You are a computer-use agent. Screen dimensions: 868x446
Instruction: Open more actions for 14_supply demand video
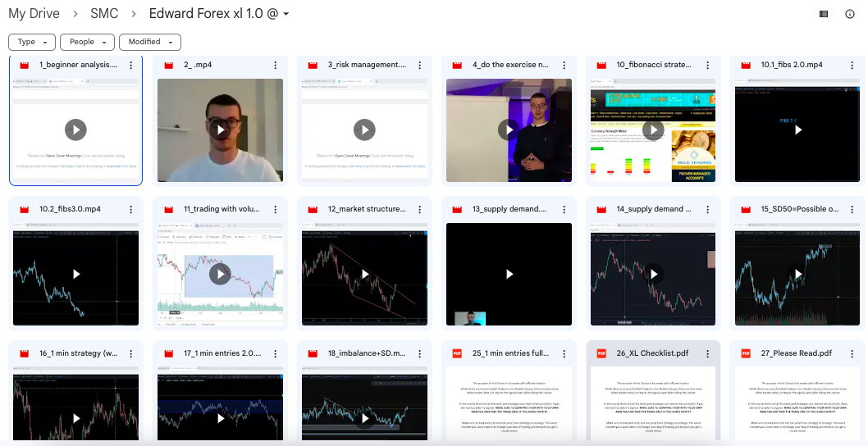(x=706, y=209)
